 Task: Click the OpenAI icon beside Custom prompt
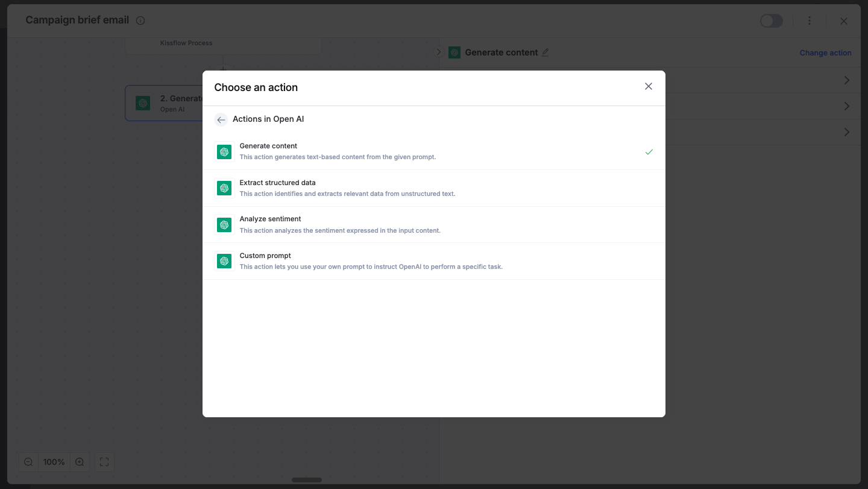click(224, 261)
